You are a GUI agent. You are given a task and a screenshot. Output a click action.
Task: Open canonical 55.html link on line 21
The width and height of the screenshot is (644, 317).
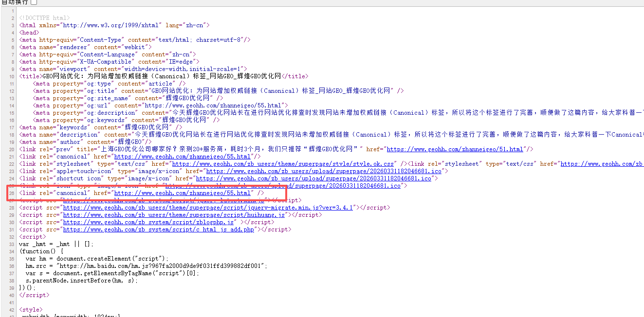click(x=182, y=157)
